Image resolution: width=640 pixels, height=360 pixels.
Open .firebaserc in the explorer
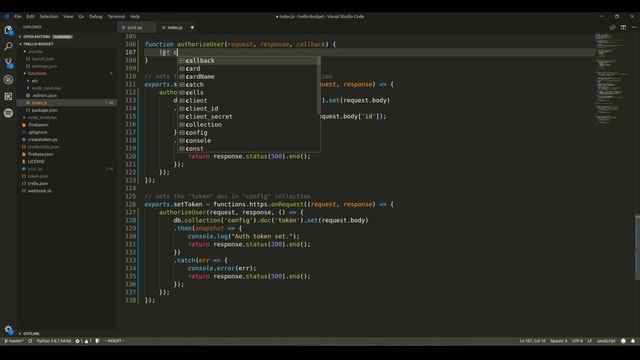(67, 125)
